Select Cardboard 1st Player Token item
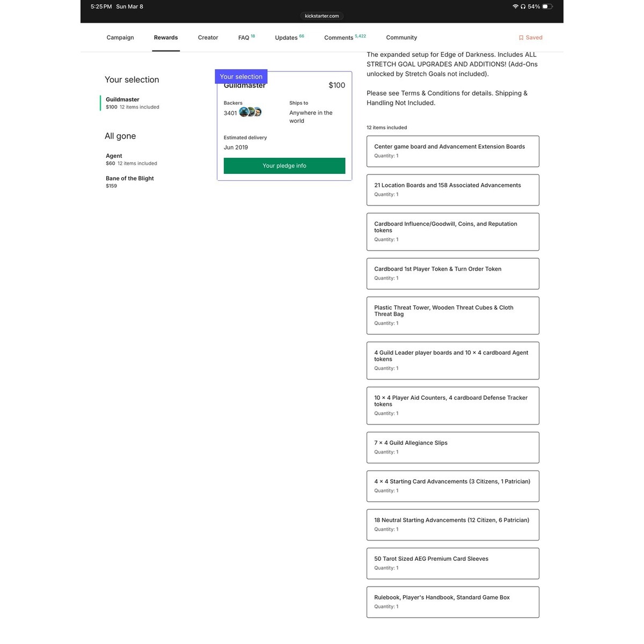The image size is (644, 644). [x=453, y=274]
